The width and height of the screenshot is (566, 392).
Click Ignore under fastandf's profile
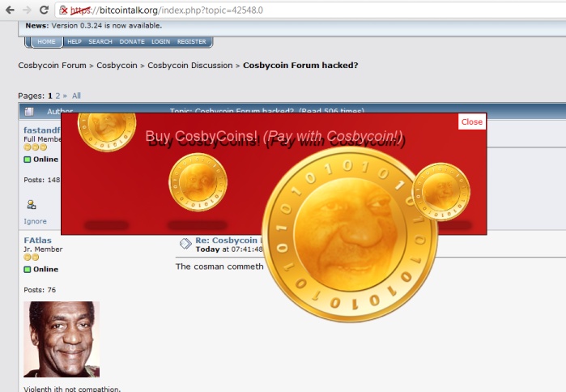pos(35,221)
